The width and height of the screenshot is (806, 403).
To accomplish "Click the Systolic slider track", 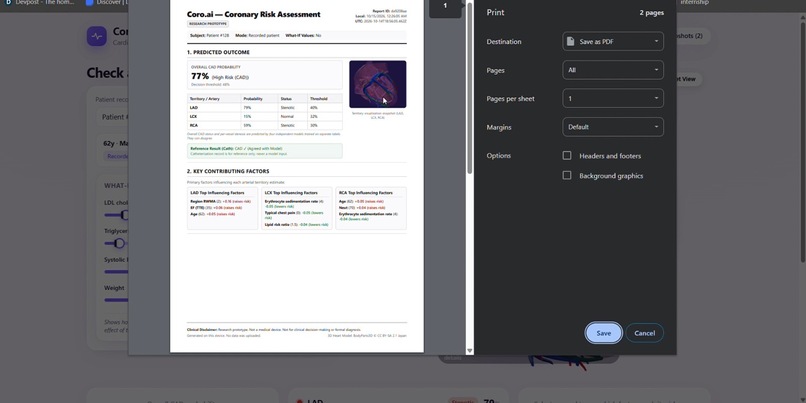I will point(116,271).
